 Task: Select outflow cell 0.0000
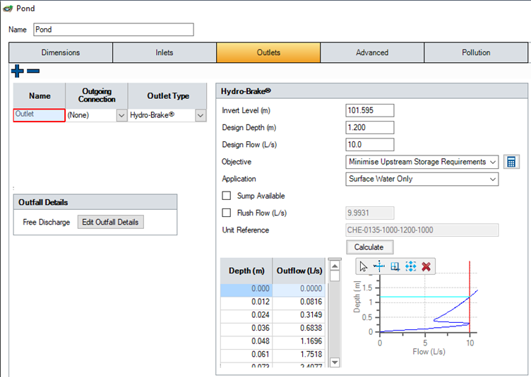click(x=299, y=289)
